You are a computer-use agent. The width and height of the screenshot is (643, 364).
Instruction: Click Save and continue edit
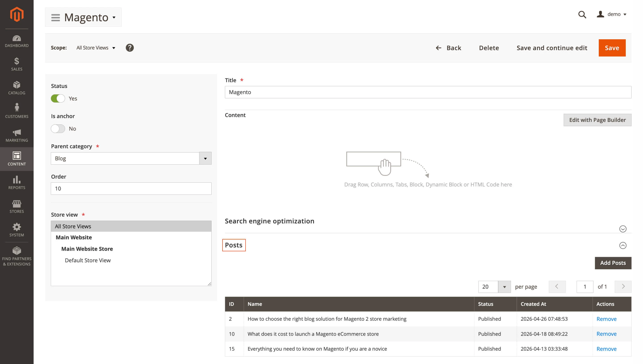552,48
